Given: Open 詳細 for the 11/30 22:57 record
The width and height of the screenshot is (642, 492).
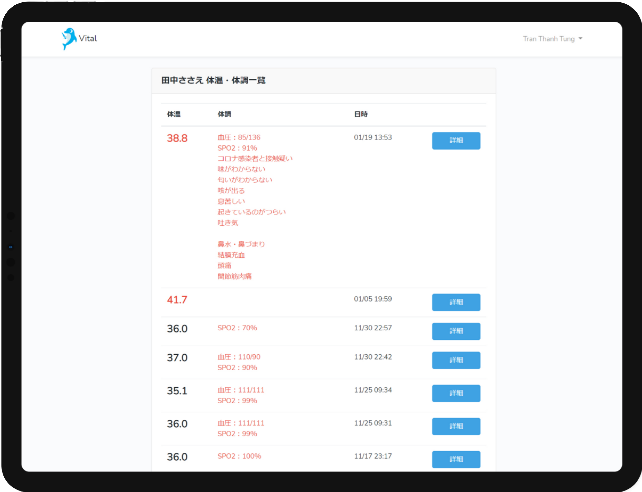Looking at the screenshot, I should click(x=455, y=331).
